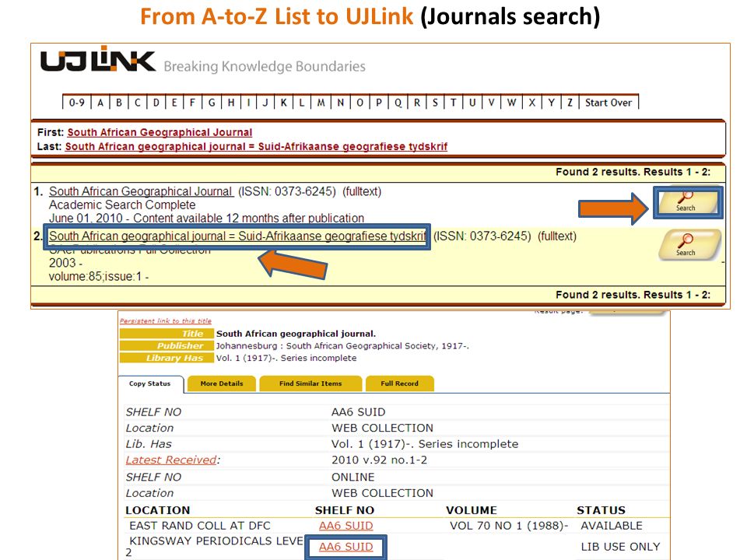Select letter G in the index

click(212, 103)
